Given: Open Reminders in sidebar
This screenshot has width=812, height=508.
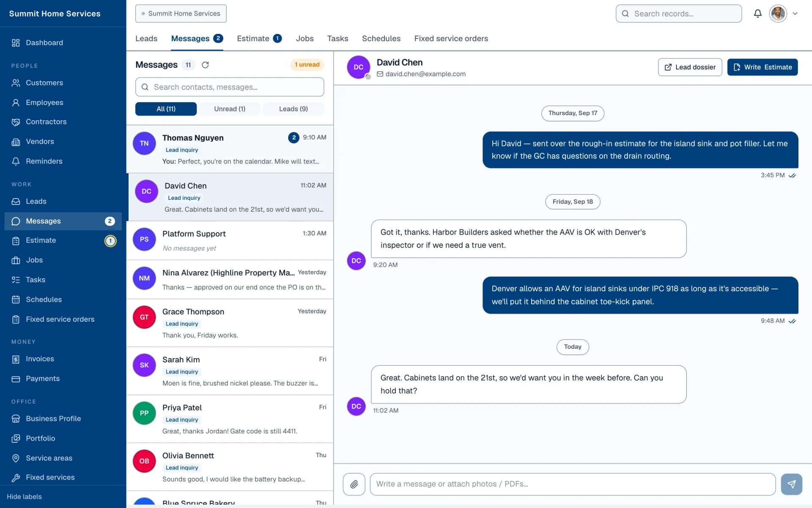Looking at the screenshot, I should 63,161.
